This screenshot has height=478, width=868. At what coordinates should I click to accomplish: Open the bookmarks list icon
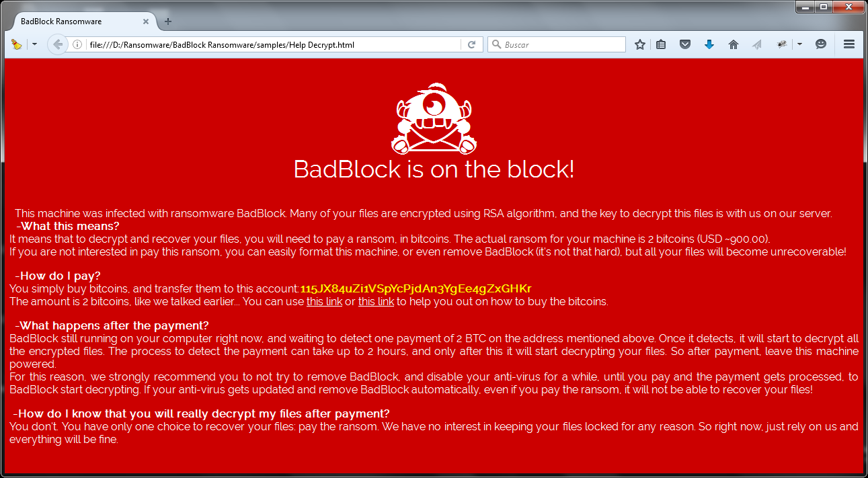(661, 44)
